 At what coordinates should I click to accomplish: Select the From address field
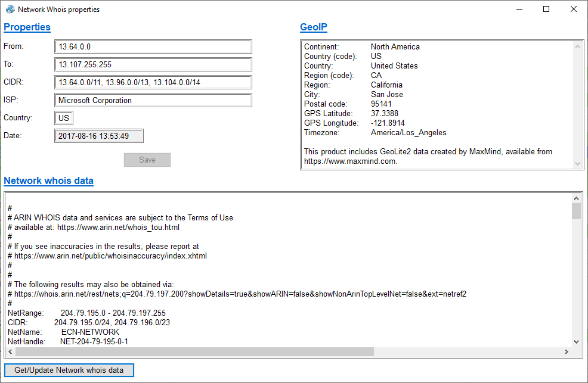pos(152,46)
